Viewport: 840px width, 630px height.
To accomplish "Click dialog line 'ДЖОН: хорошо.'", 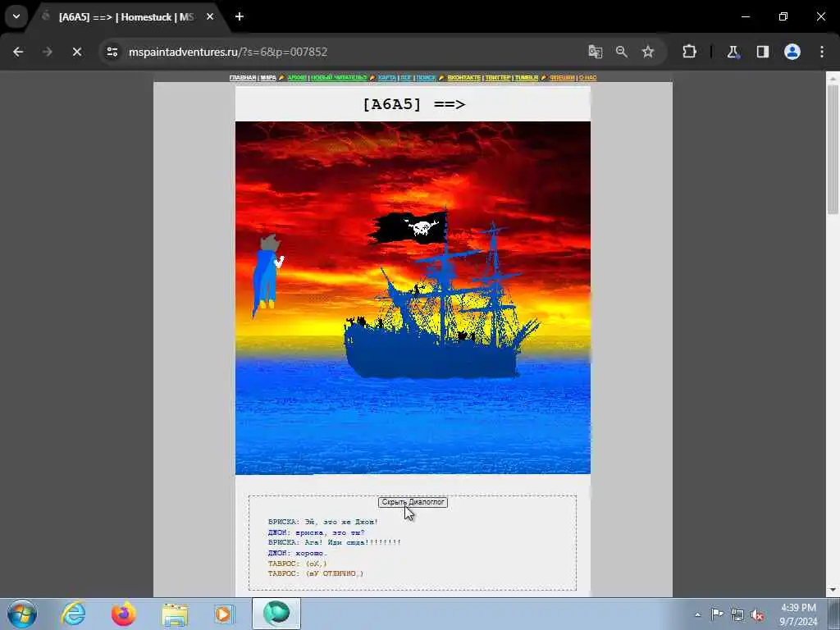I will 297,553.
